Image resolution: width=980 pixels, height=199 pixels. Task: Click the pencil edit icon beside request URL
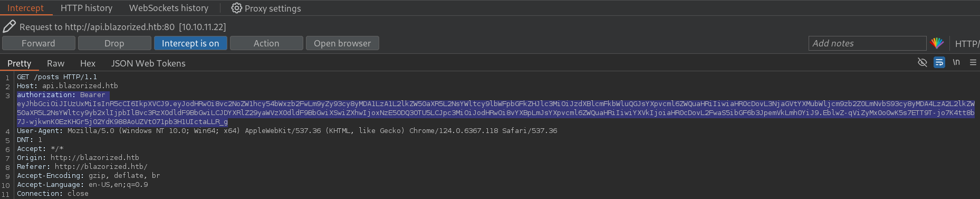[x=9, y=26]
